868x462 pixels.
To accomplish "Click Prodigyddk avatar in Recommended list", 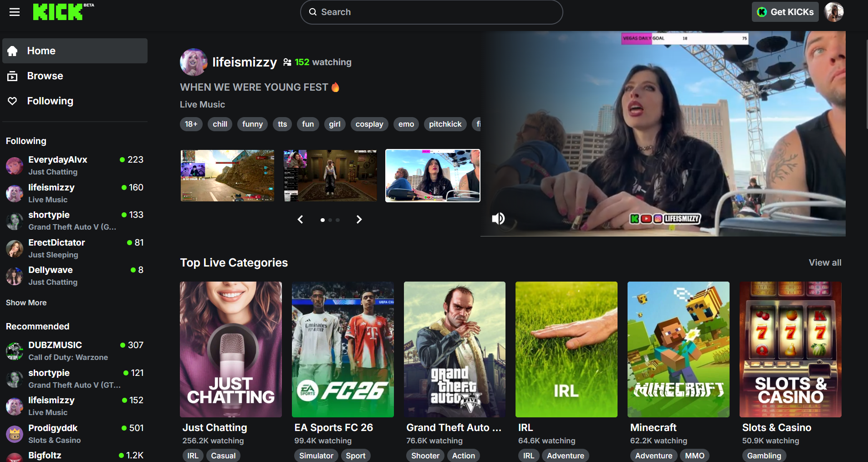I will click(15, 434).
